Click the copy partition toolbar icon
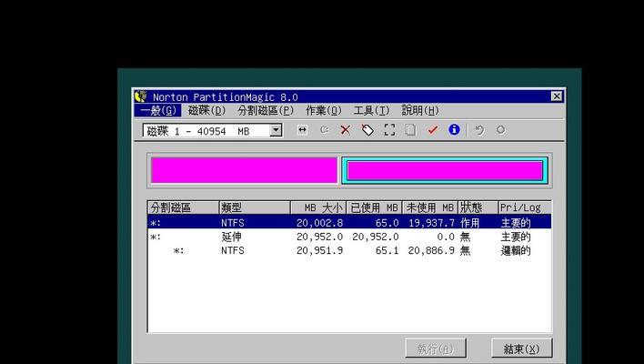Image resolution: width=644 pixels, height=364 pixels. [410, 130]
